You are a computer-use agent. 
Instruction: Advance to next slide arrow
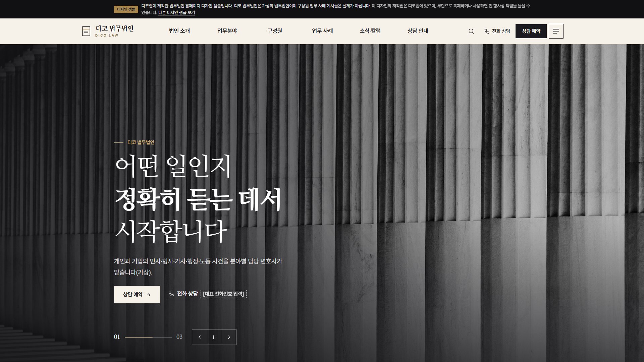click(229, 337)
